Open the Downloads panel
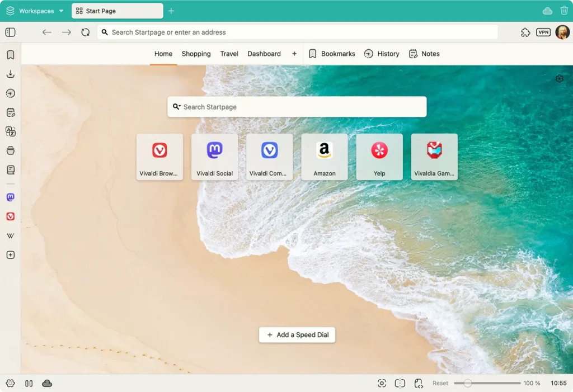 pos(10,74)
